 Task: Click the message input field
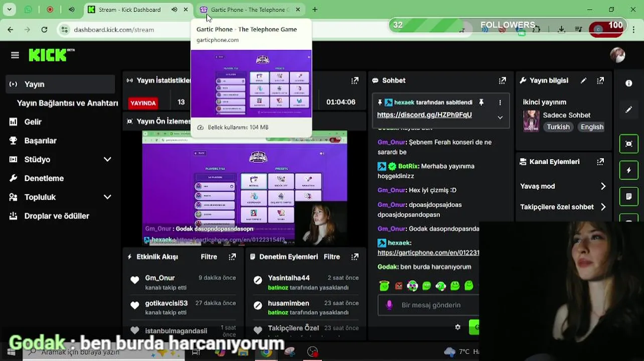[431, 305]
